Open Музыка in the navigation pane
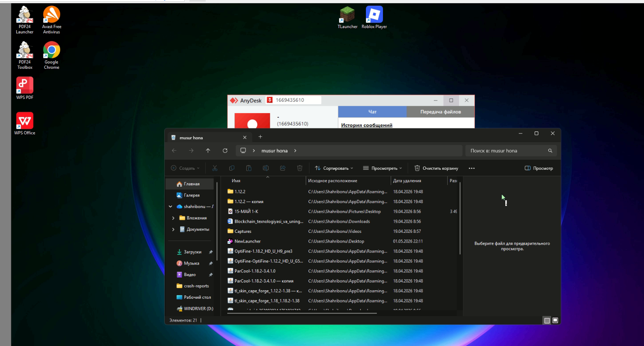This screenshot has width=644, height=346. (190, 263)
